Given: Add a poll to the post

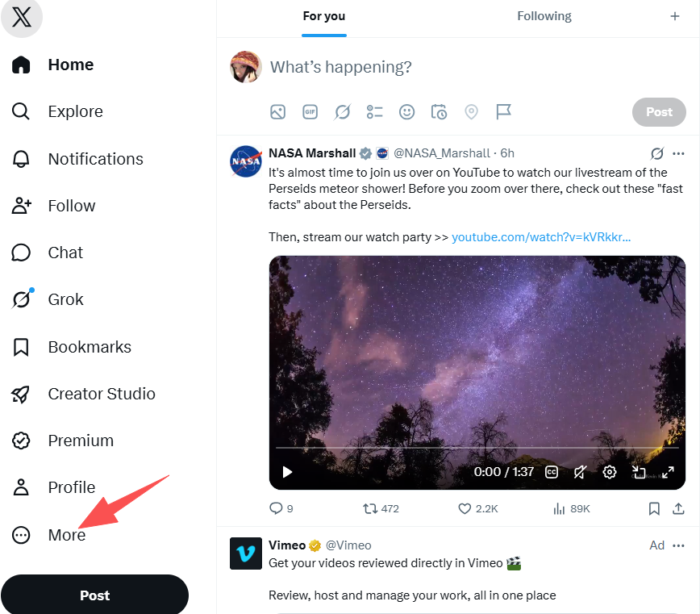Looking at the screenshot, I should 374,111.
